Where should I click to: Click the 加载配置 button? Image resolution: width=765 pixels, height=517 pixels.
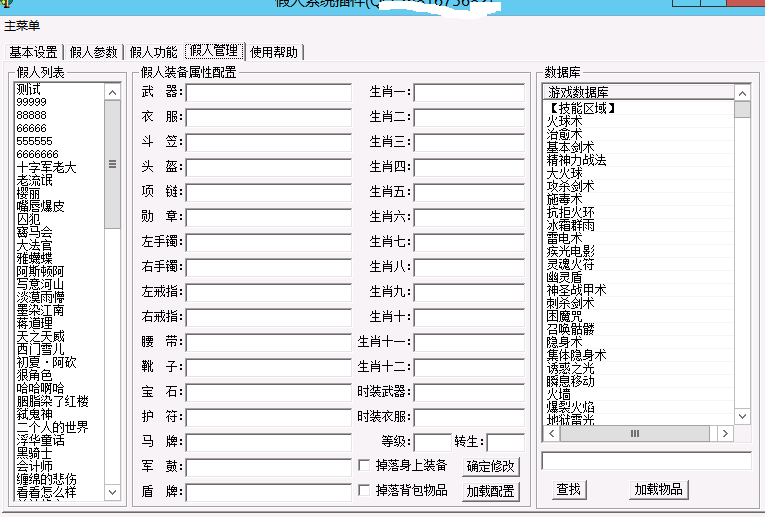click(491, 491)
